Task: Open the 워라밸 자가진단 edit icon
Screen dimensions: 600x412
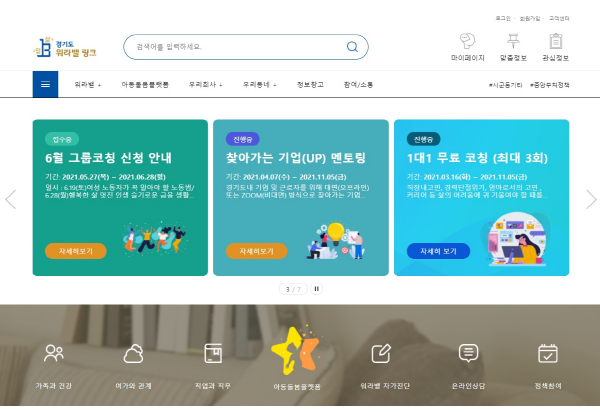Action: coord(381,353)
